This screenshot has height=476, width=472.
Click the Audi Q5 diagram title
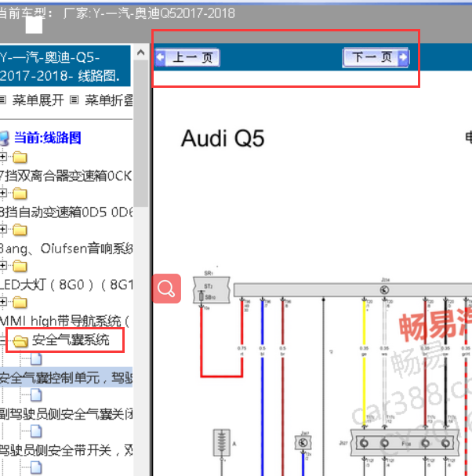[223, 139]
